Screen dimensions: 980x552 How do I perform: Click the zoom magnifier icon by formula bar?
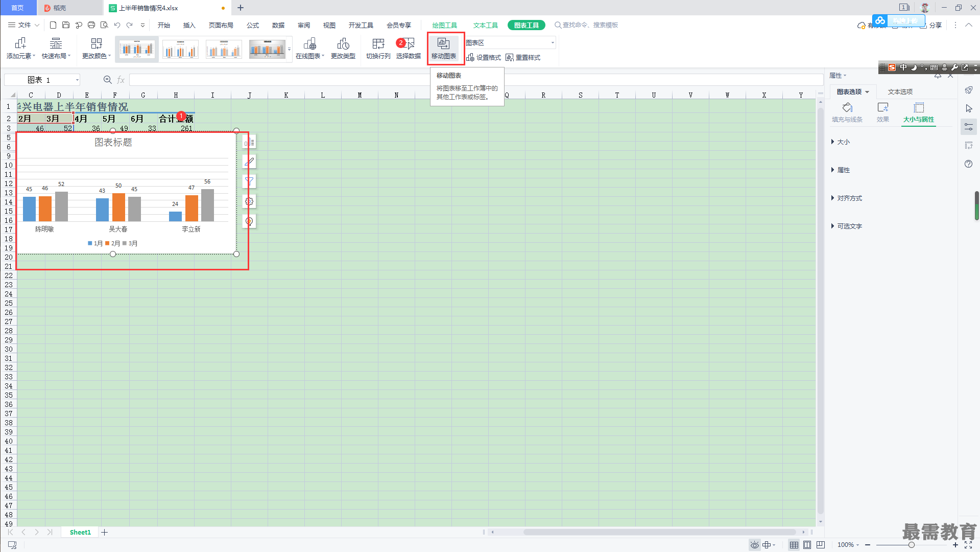point(107,80)
